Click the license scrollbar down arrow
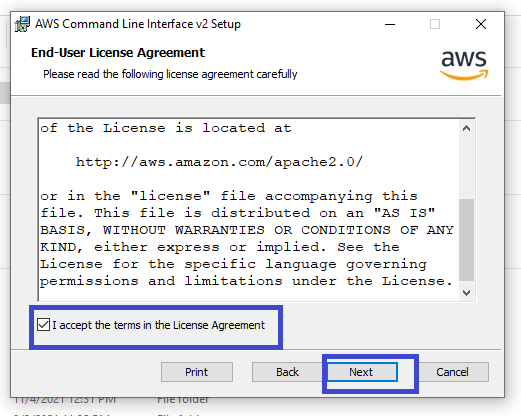The image size is (521, 416). tap(466, 293)
